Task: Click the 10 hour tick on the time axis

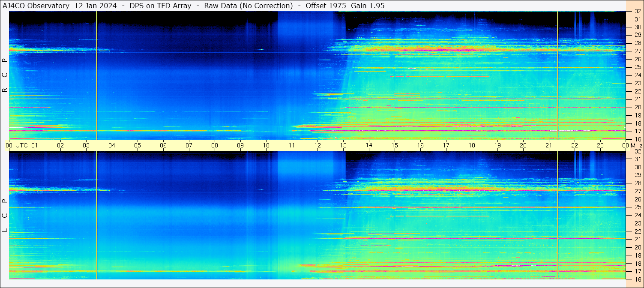Action: 266,145
